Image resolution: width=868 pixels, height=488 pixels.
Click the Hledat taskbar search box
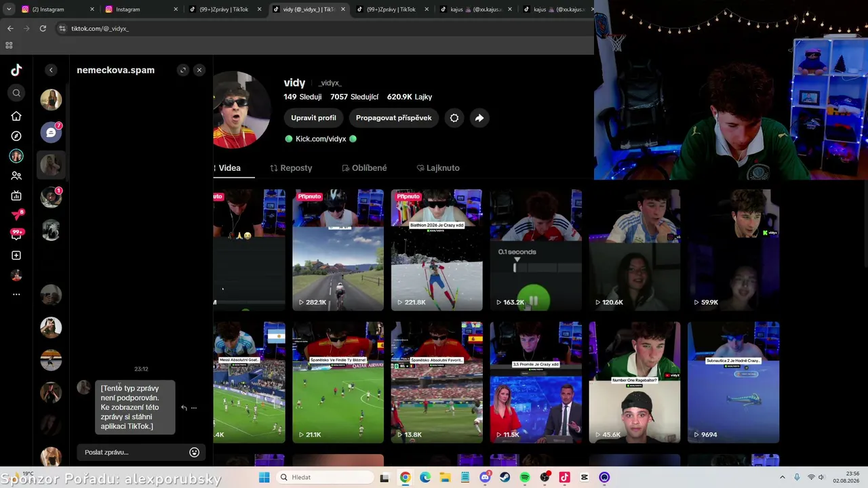(x=324, y=477)
